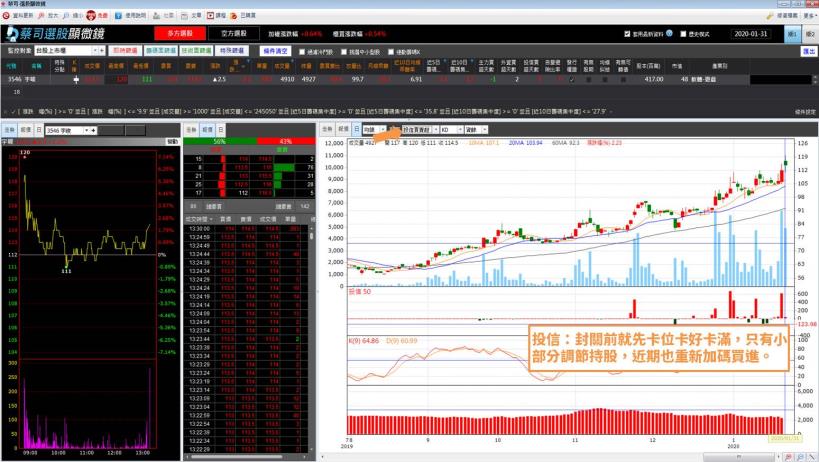
Task: Open the 使用說明 help icon
Action: click(119, 16)
